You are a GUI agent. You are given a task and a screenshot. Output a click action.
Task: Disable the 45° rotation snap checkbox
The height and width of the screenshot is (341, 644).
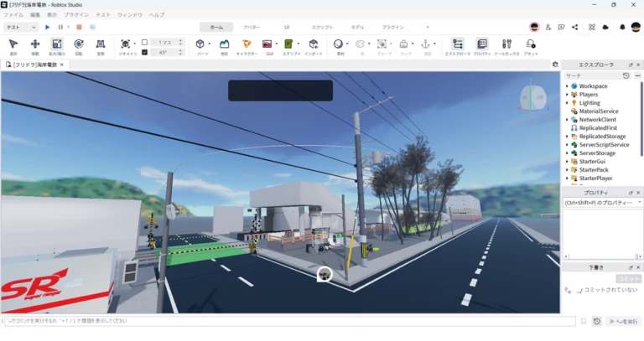(144, 52)
